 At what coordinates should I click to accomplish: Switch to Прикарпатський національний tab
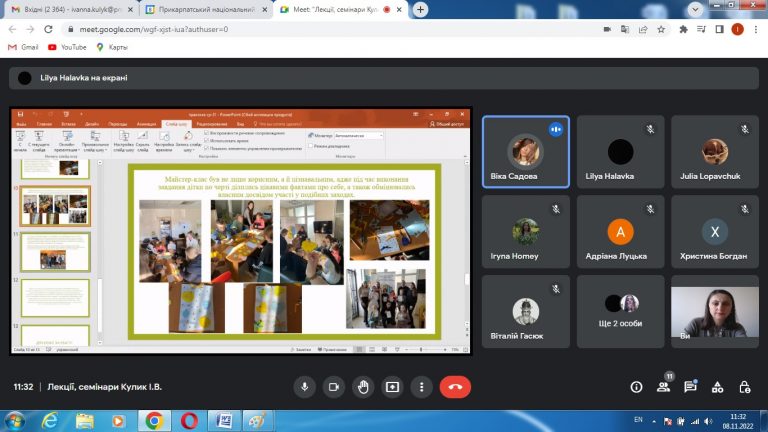(206, 9)
